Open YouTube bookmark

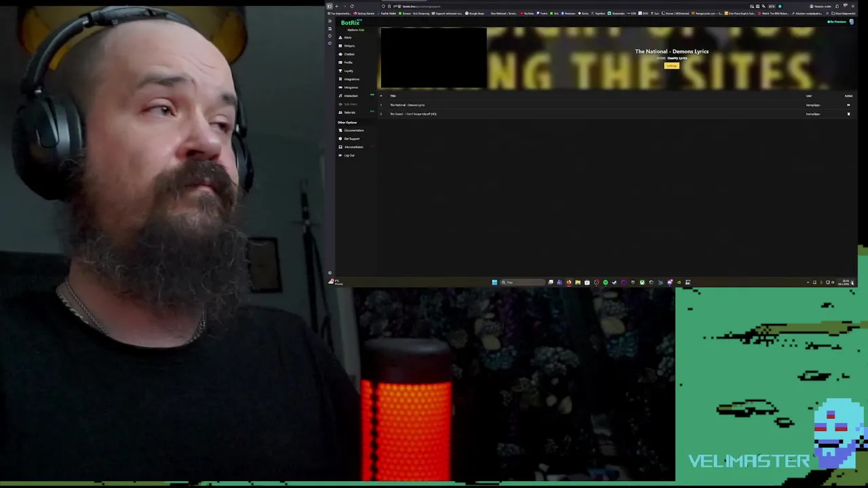pyautogui.click(x=527, y=13)
